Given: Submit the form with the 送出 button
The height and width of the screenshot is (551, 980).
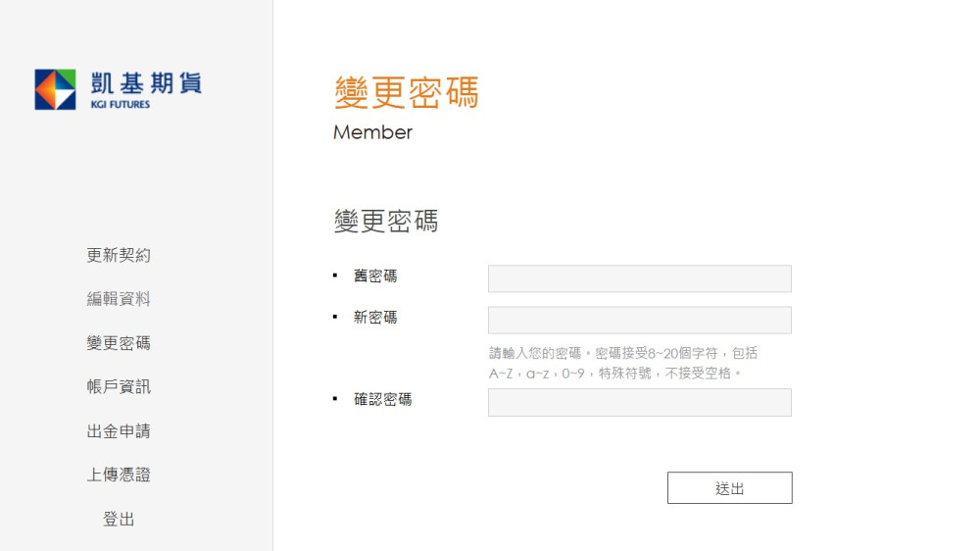Looking at the screenshot, I should point(729,488).
